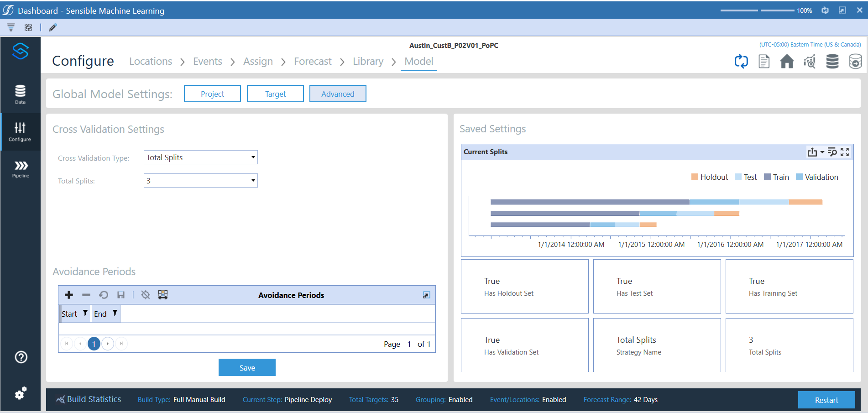This screenshot has width=868, height=413.
Task: Click the deselect icon in Avoidance Periods toolbar
Action: click(146, 295)
